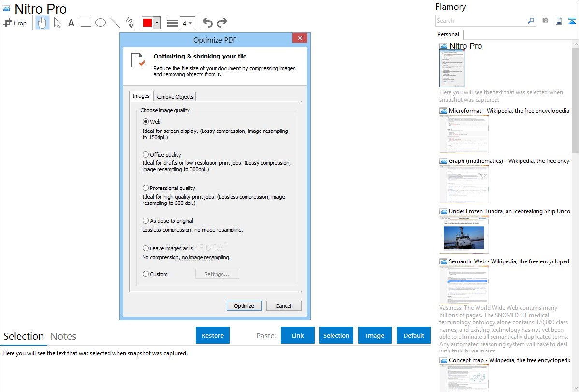Click the blue upload icon in Flamory header
This screenshot has height=392, width=579.
point(572,21)
